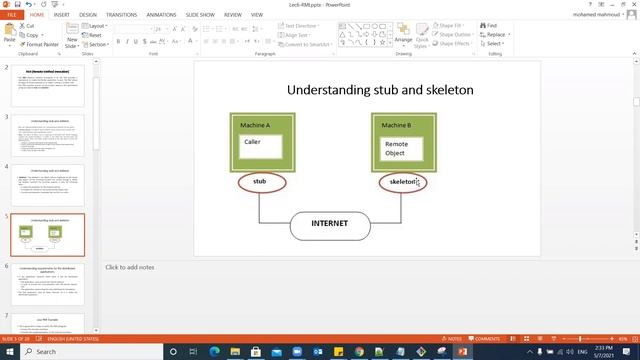
Task: Open the Select dropdown in Editing group
Action: [x=492, y=43]
